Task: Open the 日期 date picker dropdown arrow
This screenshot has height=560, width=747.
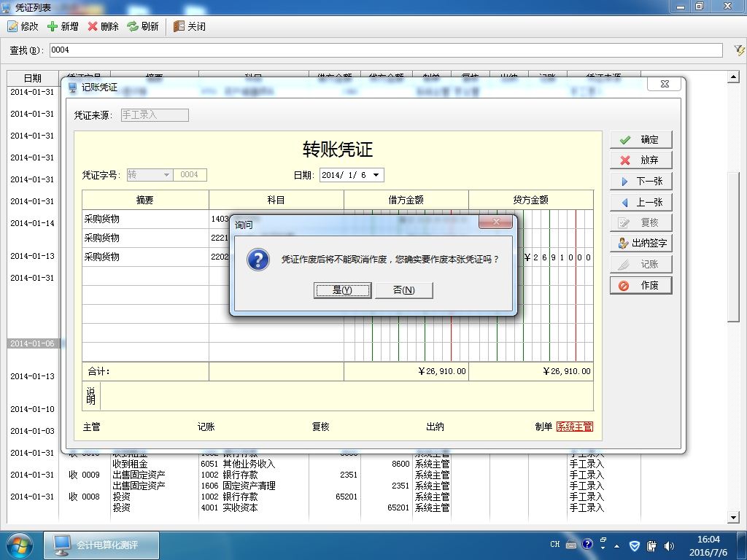Action: (376, 175)
